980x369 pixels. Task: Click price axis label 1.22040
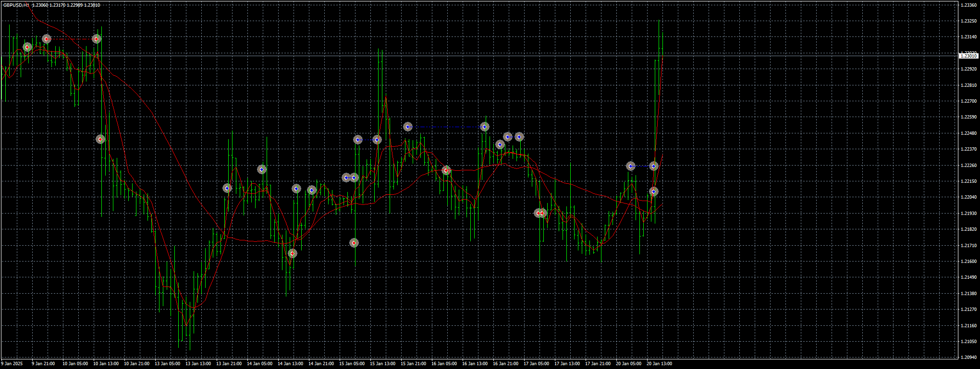[x=968, y=197]
